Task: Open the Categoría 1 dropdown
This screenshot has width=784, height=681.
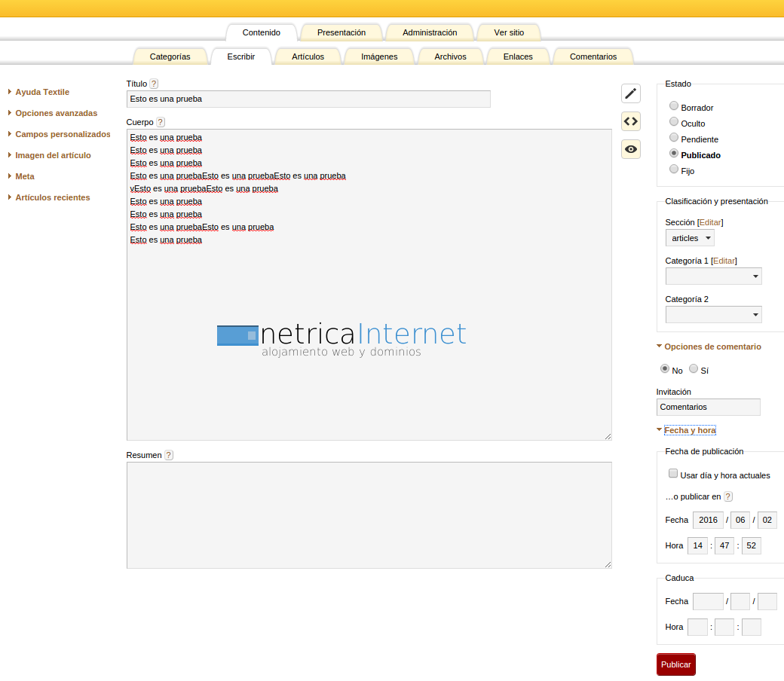Action: point(713,276)
